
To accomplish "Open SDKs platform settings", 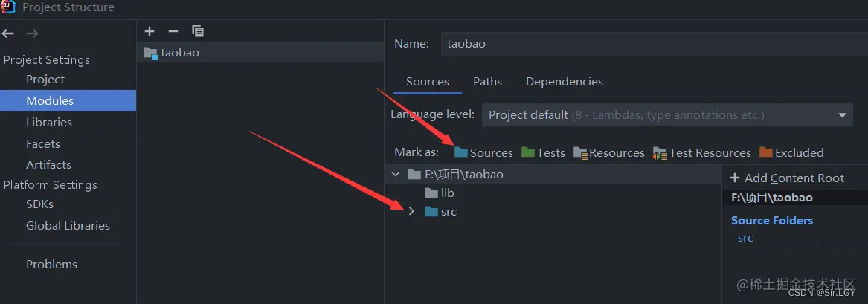I will click(x=40, y=204).
